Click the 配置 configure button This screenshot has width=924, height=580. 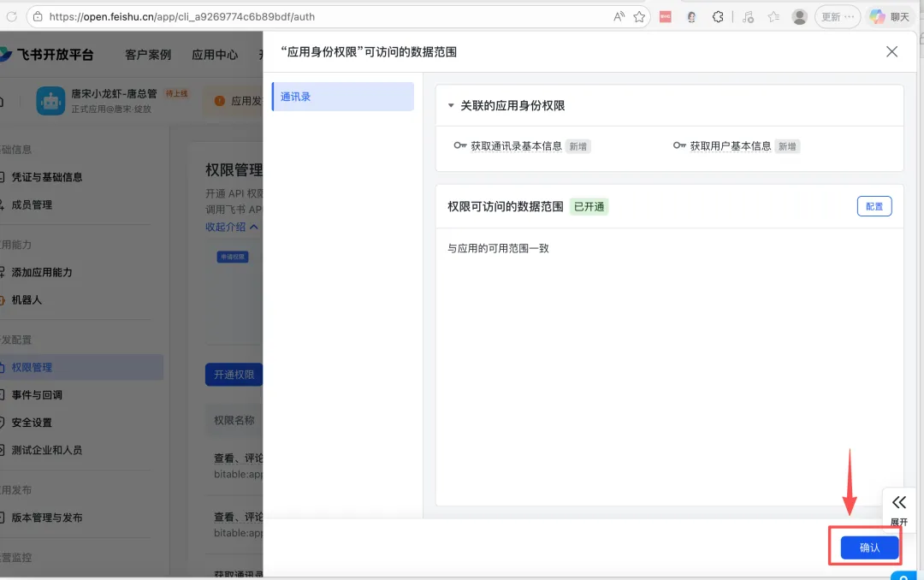coord(874,206)
